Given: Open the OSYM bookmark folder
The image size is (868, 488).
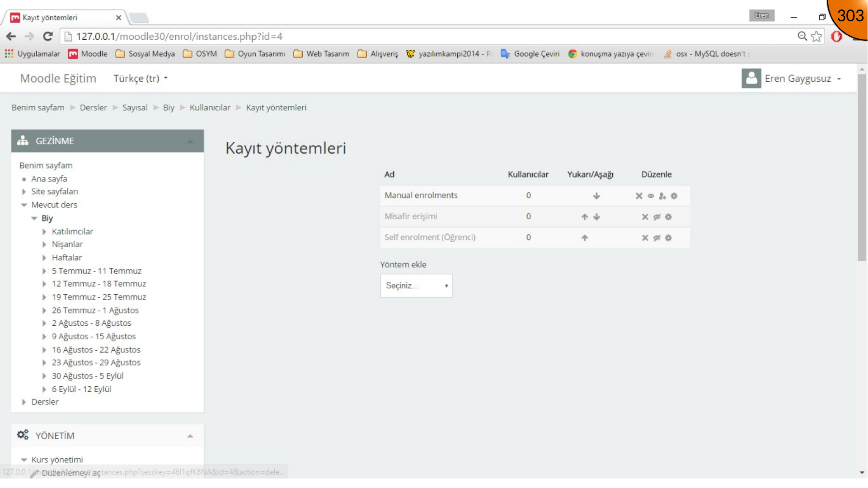Looking at the screenshot, I should point(200,54).
